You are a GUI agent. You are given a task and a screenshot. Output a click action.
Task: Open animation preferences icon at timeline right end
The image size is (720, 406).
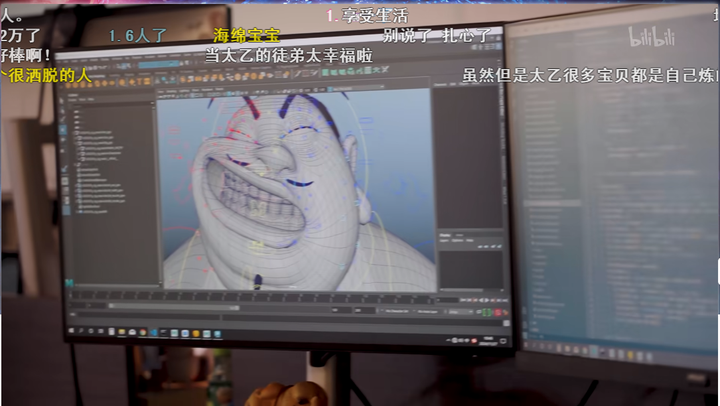pyautogui.click(x=506, y=313)
